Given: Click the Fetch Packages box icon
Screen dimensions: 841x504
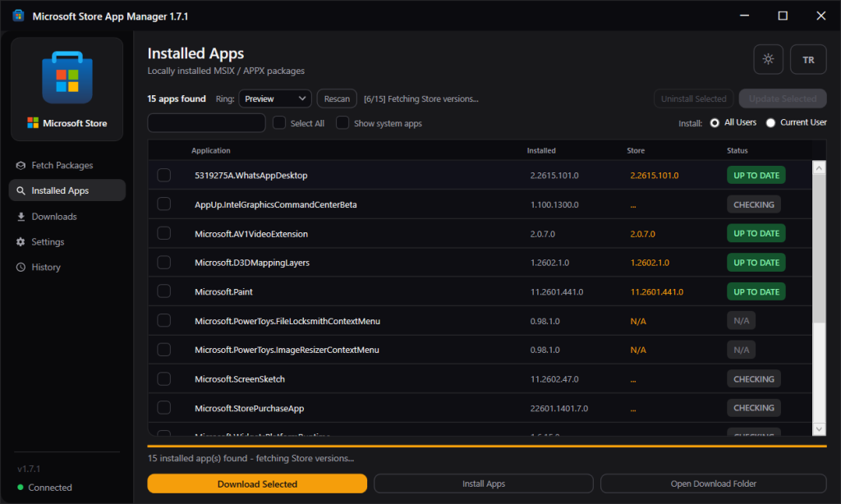Looking at the screenshot, I should tap(21, 165).
